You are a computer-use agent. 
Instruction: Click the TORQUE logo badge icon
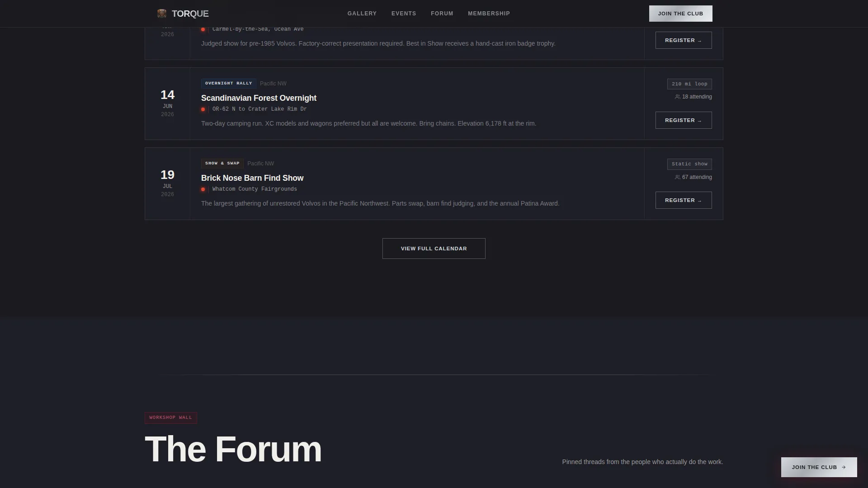[x=161, y=14]
